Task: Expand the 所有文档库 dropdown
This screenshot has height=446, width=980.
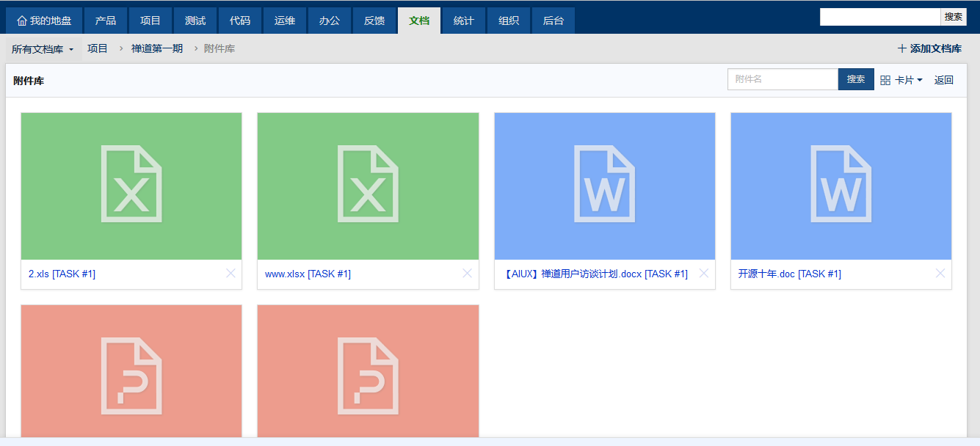Action: [x=43, y=49]
